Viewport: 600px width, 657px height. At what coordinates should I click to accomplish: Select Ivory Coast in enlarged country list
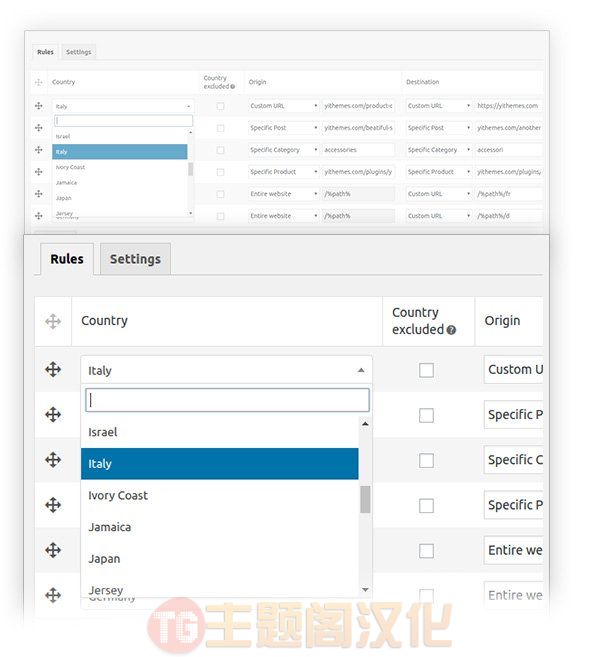[x=220, y=495]
